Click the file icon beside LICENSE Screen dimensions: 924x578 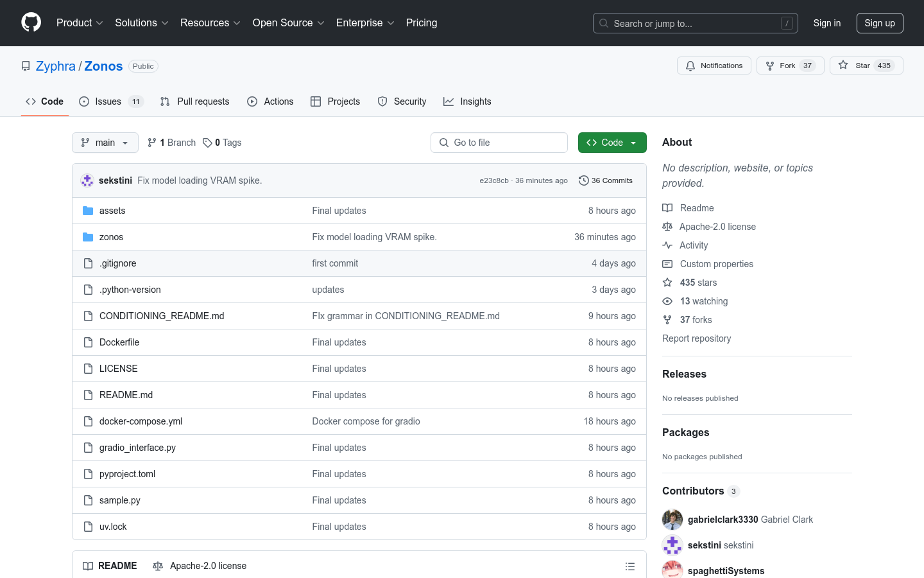tap(88, 369)
